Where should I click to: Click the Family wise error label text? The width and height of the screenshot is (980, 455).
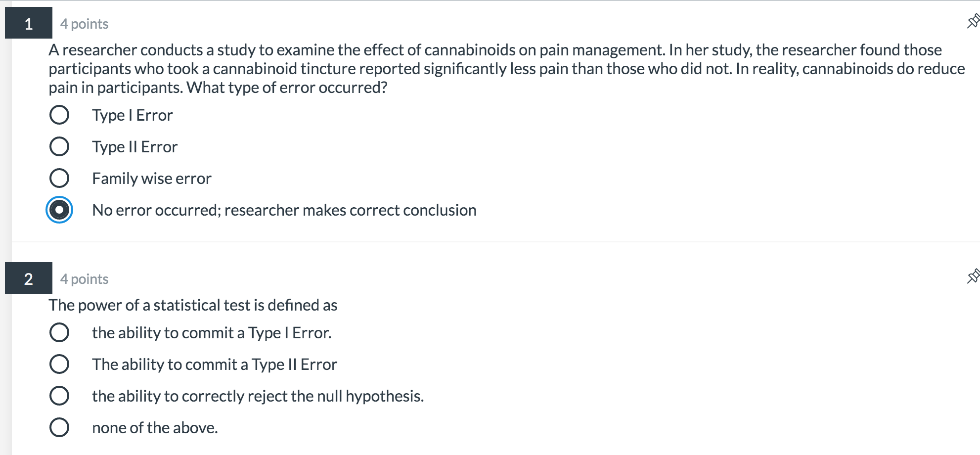[x=152, y=179]
